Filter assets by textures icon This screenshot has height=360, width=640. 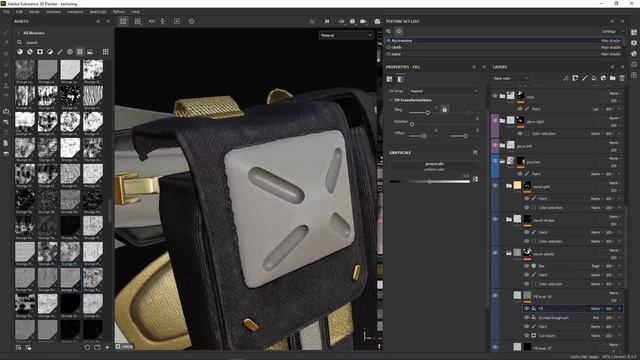pos(80,52)
